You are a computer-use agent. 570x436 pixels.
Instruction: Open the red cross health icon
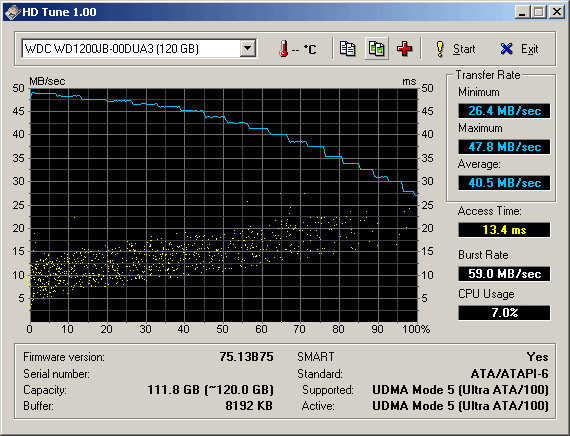point(405,49)
